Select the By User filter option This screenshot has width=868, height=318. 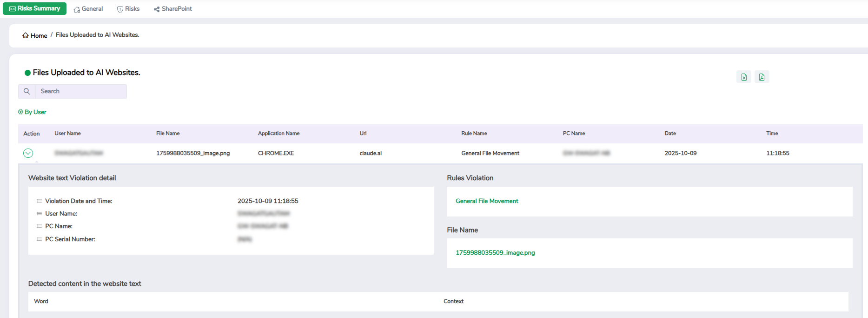[x=35, y=112]
